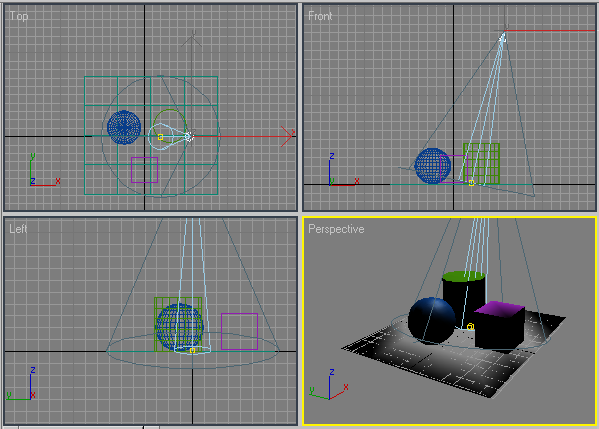
Task: Select the yellow light target in Perspective viewport
Action: click(x=471, y=327)
